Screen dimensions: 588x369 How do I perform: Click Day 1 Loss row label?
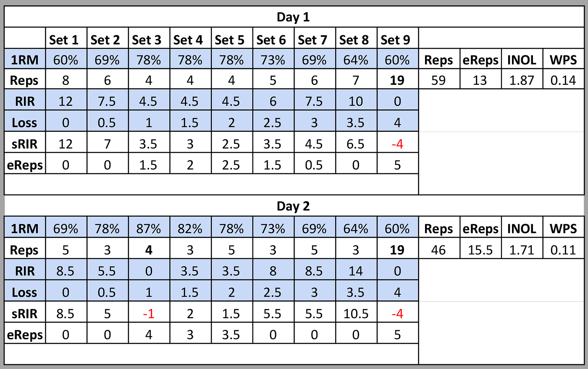(25, 122)
